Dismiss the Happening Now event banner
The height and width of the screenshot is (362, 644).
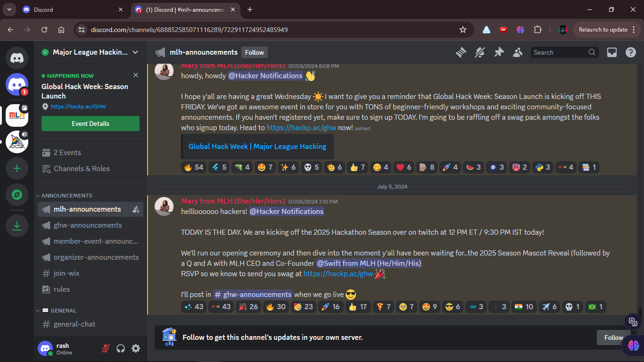(x=136, y=75)
